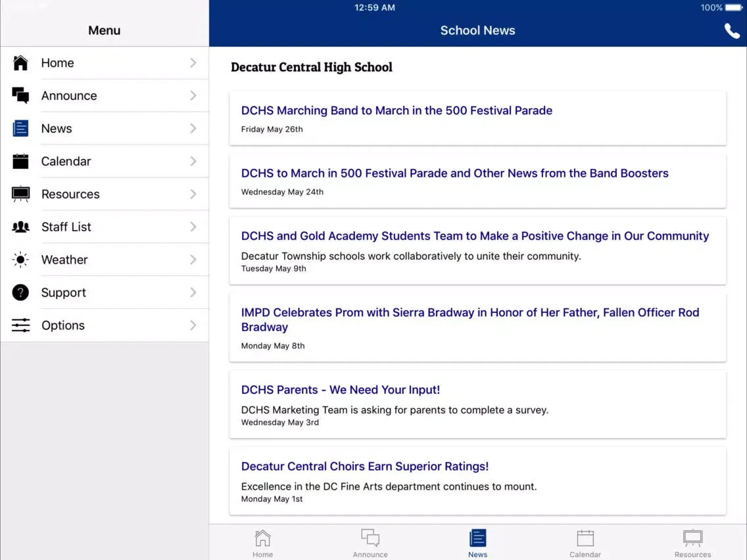Open Announce tab in bottom bar
The height and width of the screenshot is (560, 747).
pos(370,544)
